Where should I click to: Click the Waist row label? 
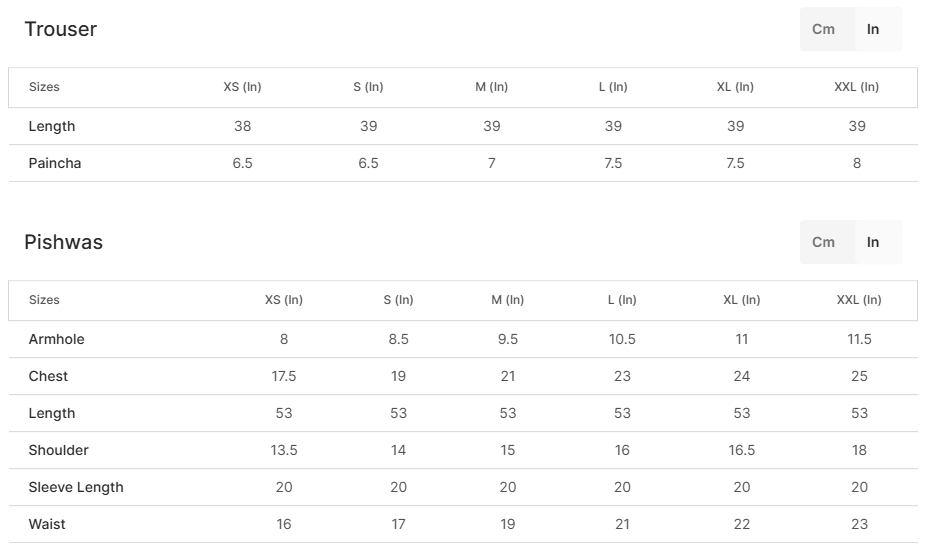[x=48, y=524]
